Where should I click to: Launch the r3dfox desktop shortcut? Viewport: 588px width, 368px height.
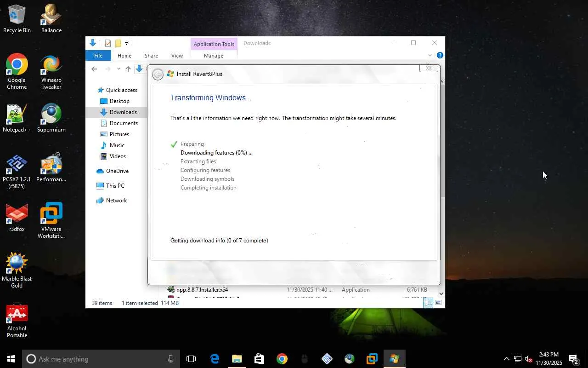click(x=17, y=218)
